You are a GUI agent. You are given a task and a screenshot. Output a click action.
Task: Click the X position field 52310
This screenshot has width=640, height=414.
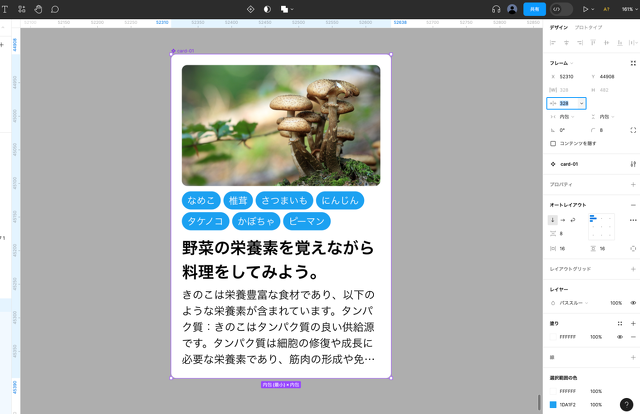(x=567, y=76)
